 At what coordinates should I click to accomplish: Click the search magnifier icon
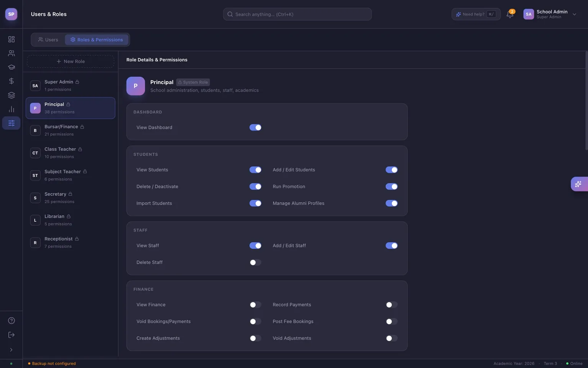point(230,14)
